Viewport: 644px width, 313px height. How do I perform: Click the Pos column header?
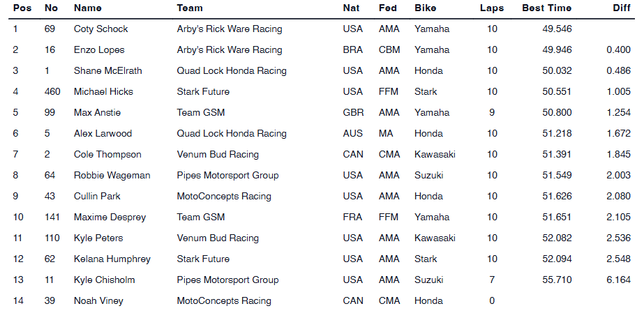pyautogui.click(x=21, y=8)
